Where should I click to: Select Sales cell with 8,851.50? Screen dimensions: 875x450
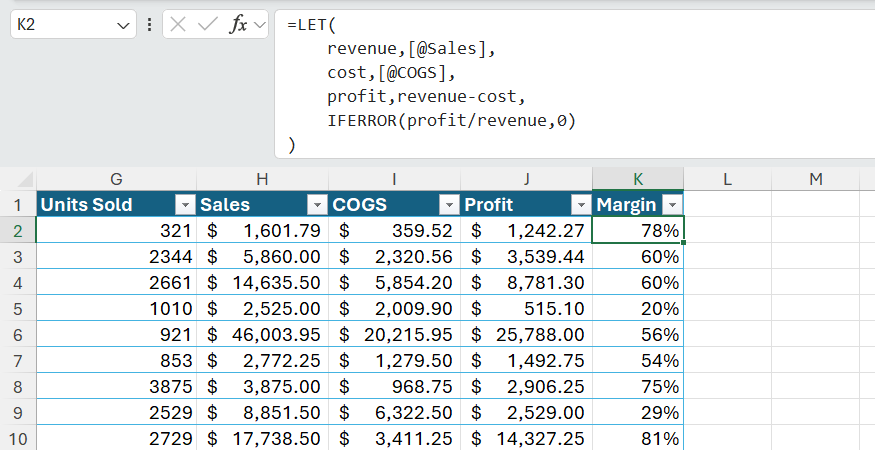(262, 413)
